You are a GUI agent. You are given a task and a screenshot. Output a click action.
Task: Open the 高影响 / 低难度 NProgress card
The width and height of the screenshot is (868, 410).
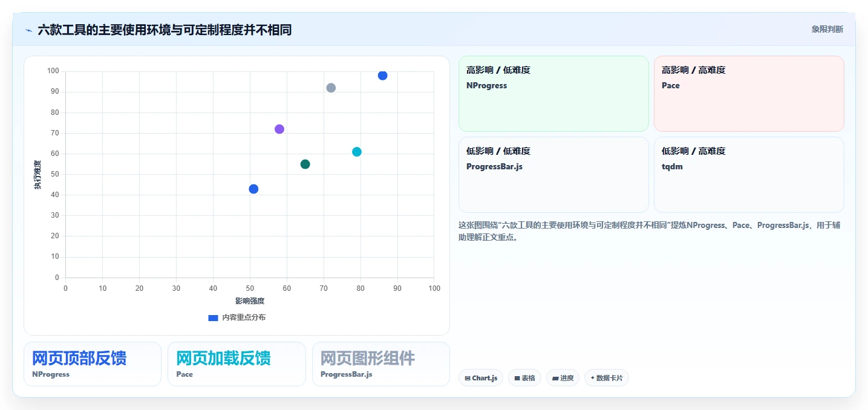coord(553,94)
